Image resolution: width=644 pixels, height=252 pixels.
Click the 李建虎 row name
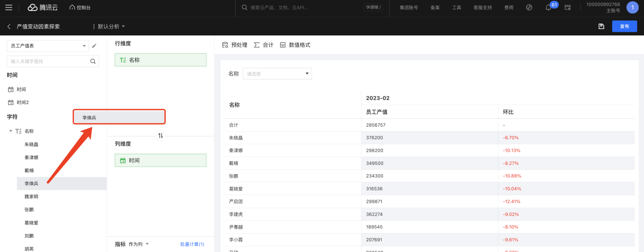236,215
